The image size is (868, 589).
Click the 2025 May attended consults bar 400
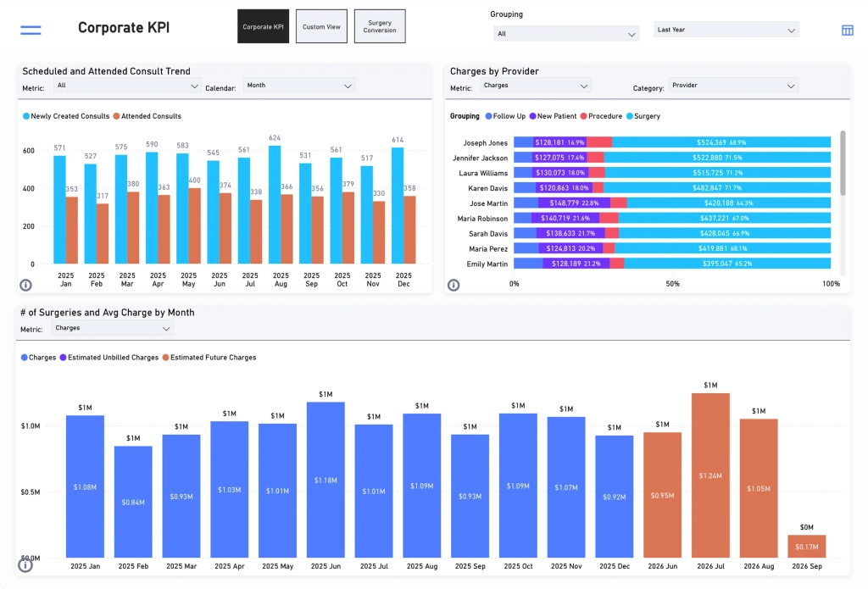(x=194, y=226)
